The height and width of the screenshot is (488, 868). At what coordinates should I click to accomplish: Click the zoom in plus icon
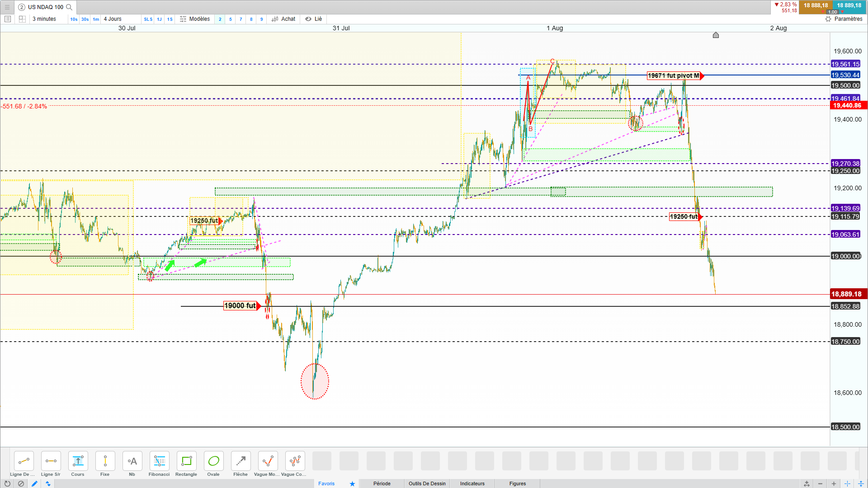[x=834, y=483]
